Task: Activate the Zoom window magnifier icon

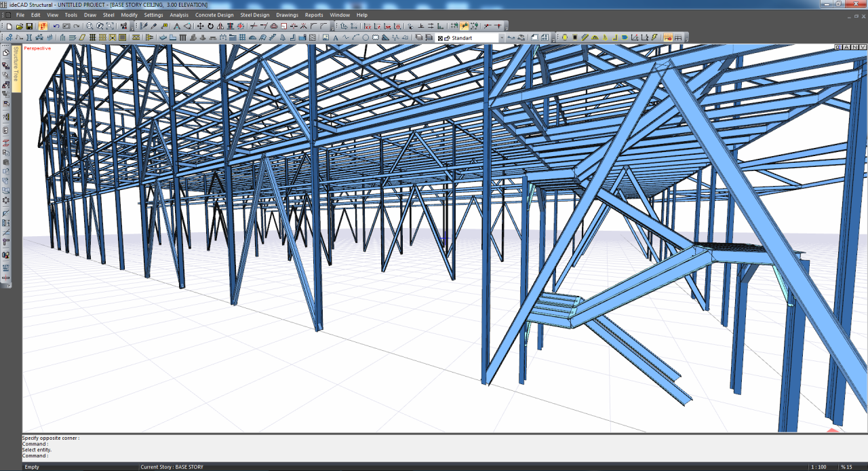Action: (90, 26)
